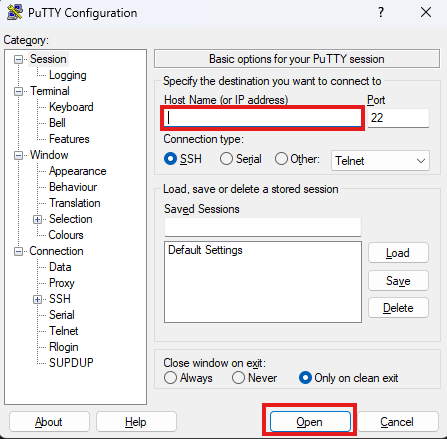
Task: Collapse the Connection category node
Action: click(x=18, y=251)
